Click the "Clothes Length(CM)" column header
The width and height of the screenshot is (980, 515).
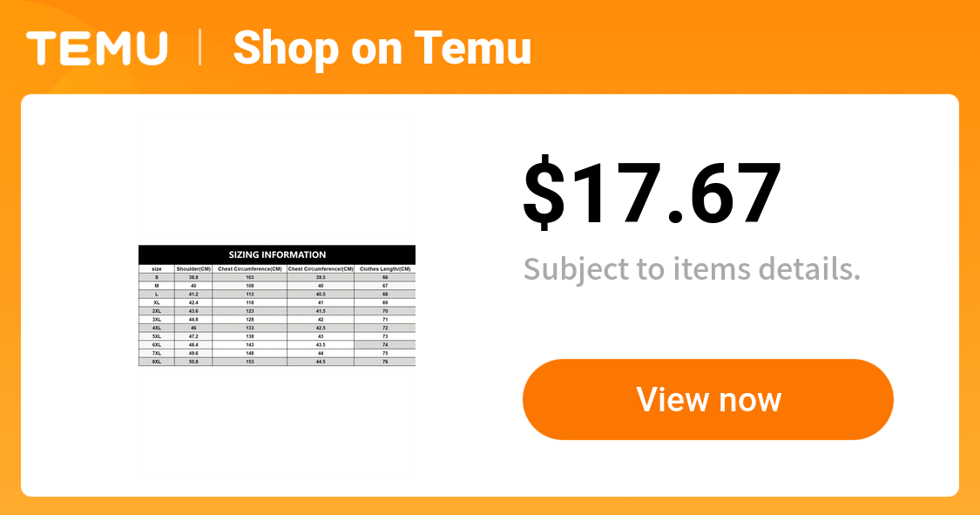(x=385, y=268)
